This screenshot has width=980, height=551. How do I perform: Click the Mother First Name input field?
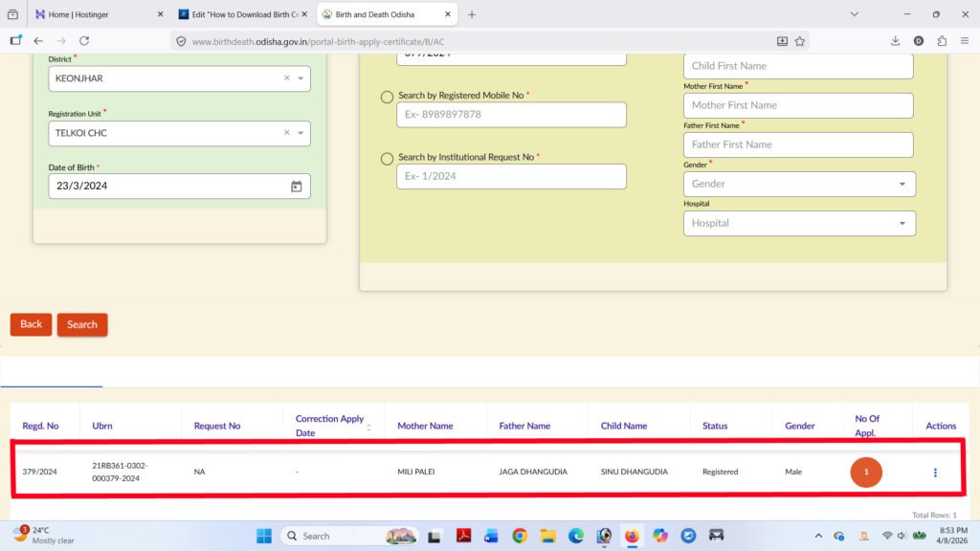point(798,105)
